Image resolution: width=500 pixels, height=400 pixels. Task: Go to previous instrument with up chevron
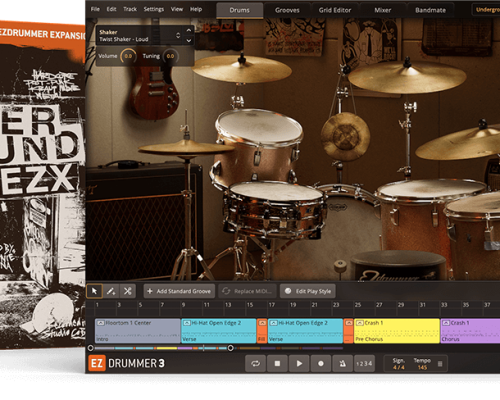[189, 30]
